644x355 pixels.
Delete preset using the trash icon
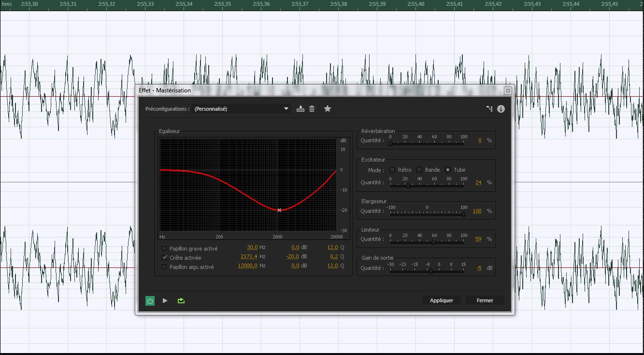pos(312,109)
